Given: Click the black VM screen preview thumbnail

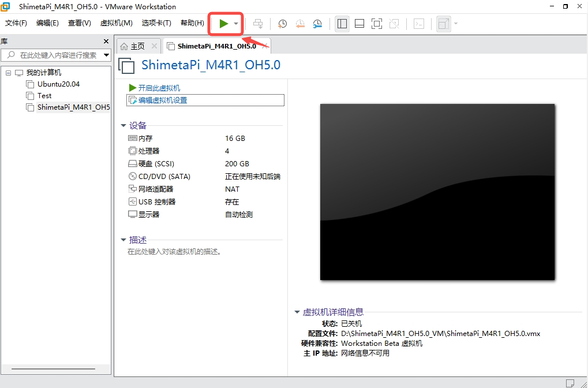Looking at the screenshot, I should point(437,192).
